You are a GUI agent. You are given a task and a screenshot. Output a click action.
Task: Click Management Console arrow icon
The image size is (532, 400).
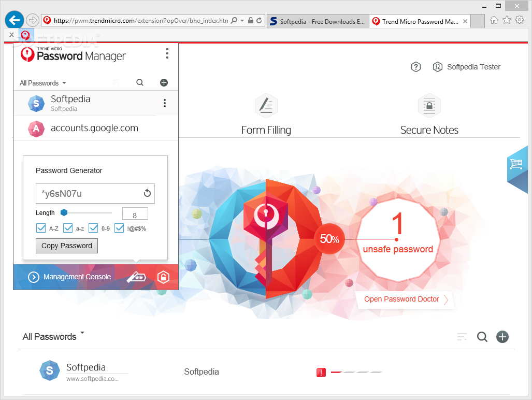(x=34, y=277)
